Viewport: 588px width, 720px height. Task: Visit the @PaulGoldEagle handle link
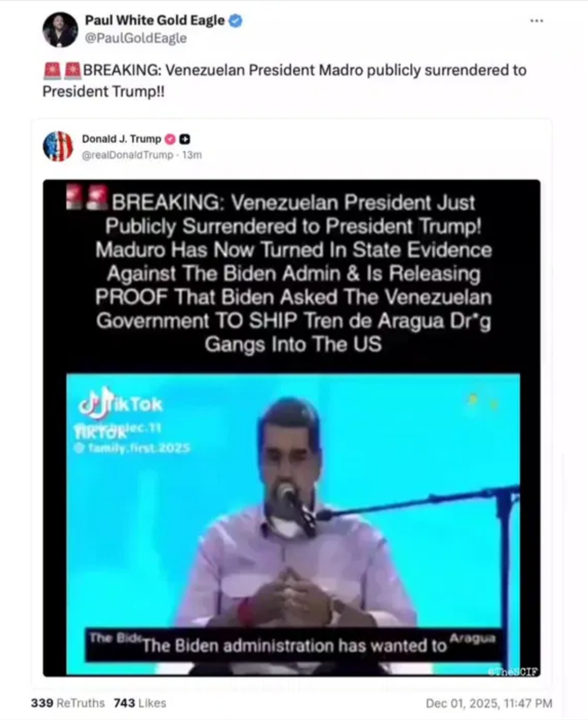(x=136, y=39)
